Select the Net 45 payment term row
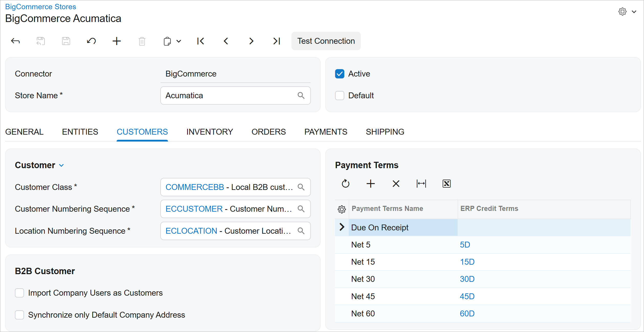 (483, 296)
